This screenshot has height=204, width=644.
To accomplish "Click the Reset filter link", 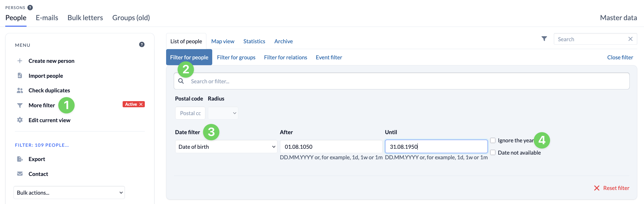I will (x=616, y=188).
